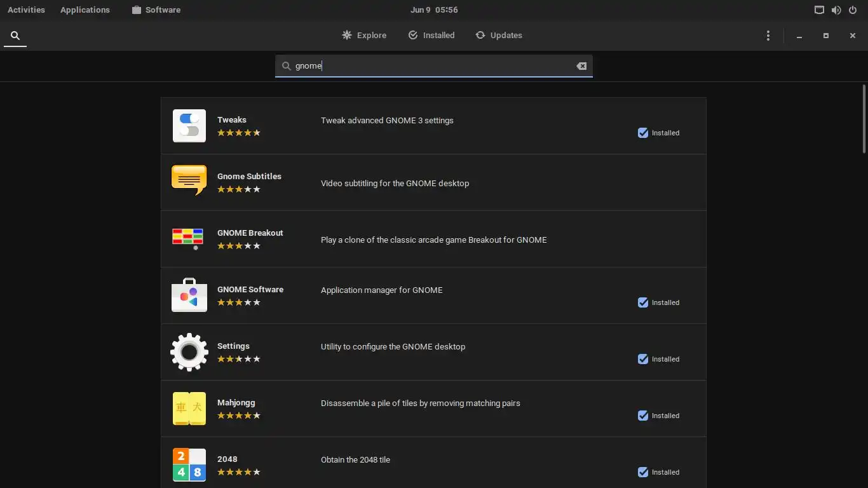Switch to the Updates tab
The image size is (868, 488).
499,36
